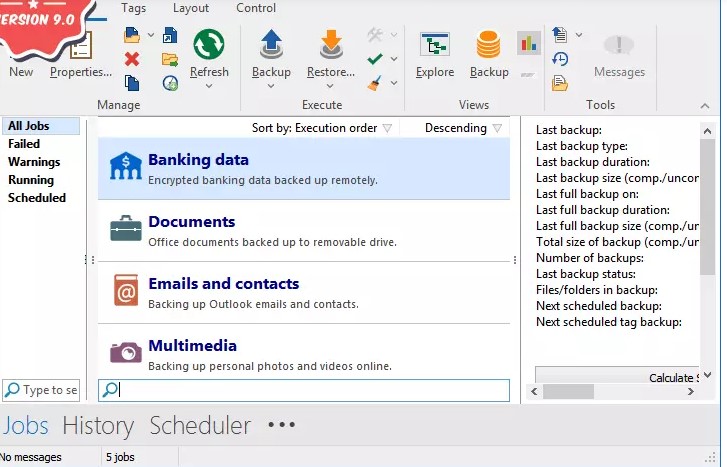Click the No messages status bar entry
Screen dimensions: 727x467
pos(31,457)
